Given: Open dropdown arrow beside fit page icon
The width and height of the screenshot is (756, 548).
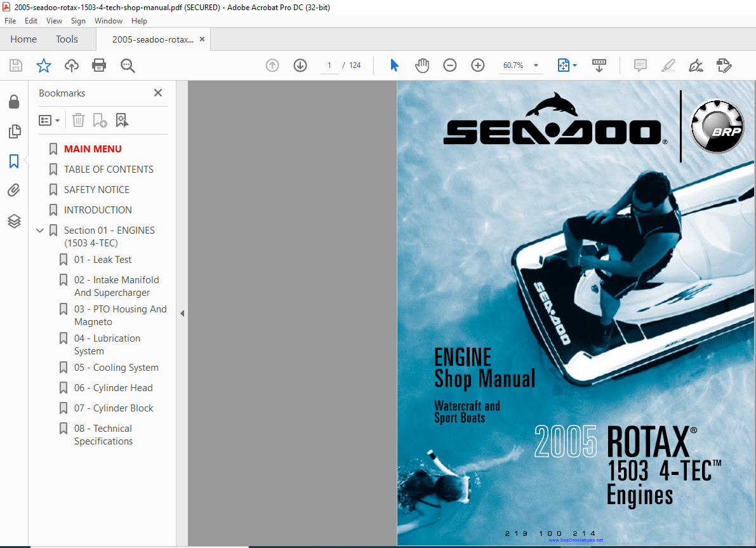Looking at the screenshot, I should (x=574, y=65).
